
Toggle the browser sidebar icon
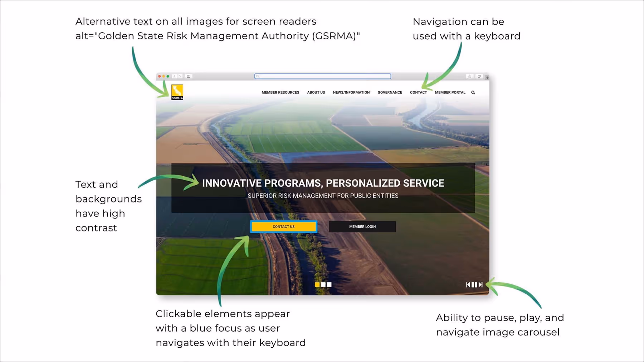click(x=189, y=76)
